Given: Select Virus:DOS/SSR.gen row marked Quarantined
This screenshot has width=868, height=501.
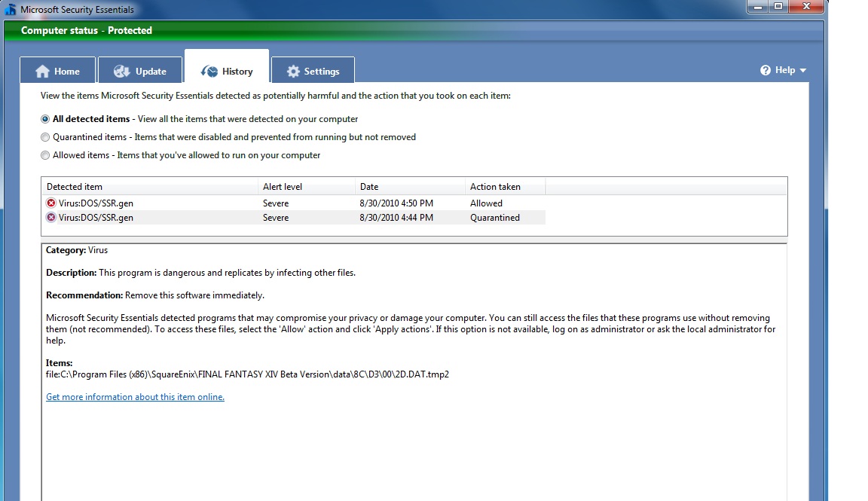Looking at the screenshot, I should click(x=293, y=218).
